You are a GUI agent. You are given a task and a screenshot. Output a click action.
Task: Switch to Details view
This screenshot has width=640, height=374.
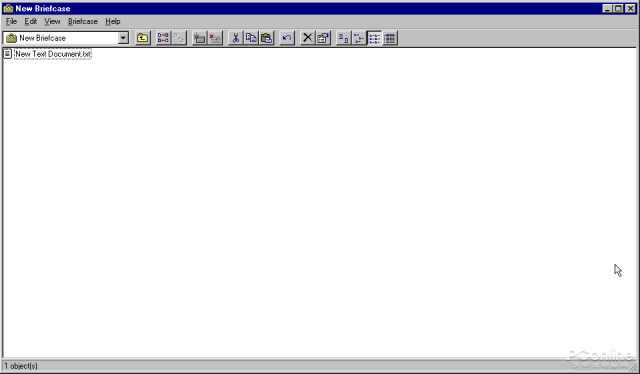coord(390,38)
